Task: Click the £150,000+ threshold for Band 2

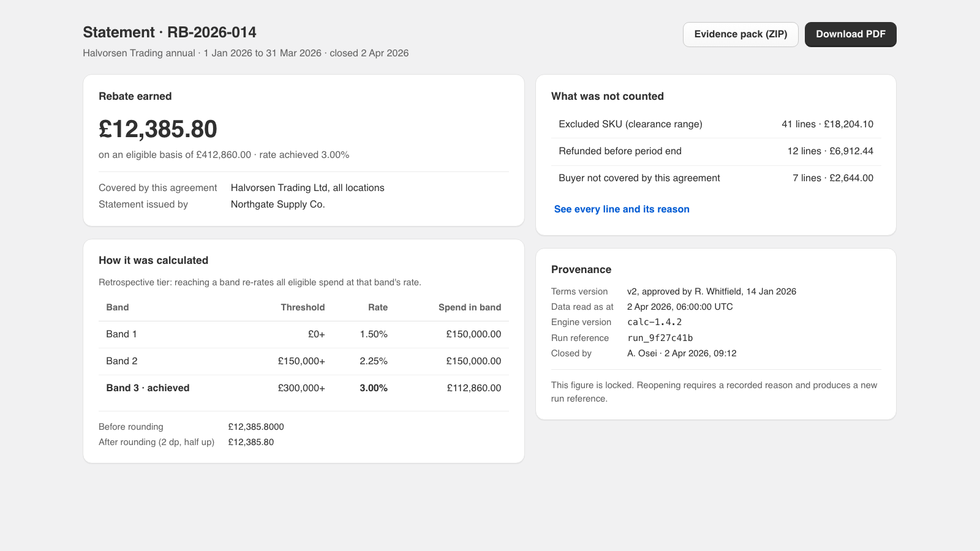Action: (301, 361)
